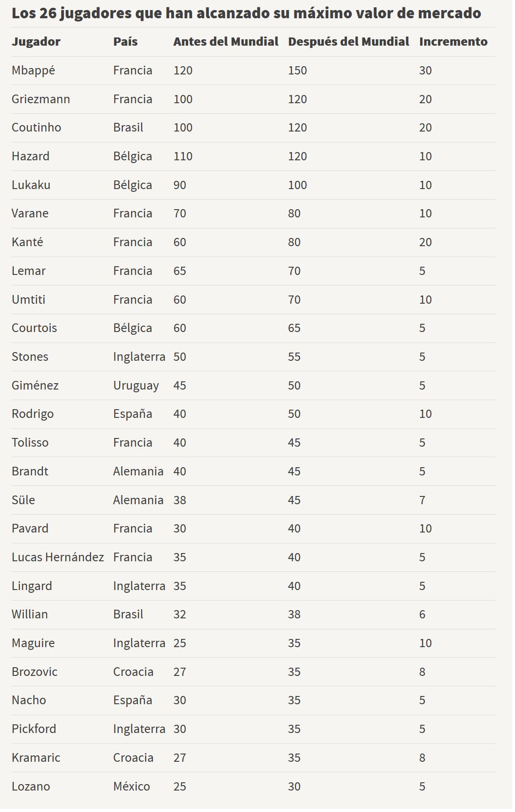Click the Lucas Hernández name cell

58,557
